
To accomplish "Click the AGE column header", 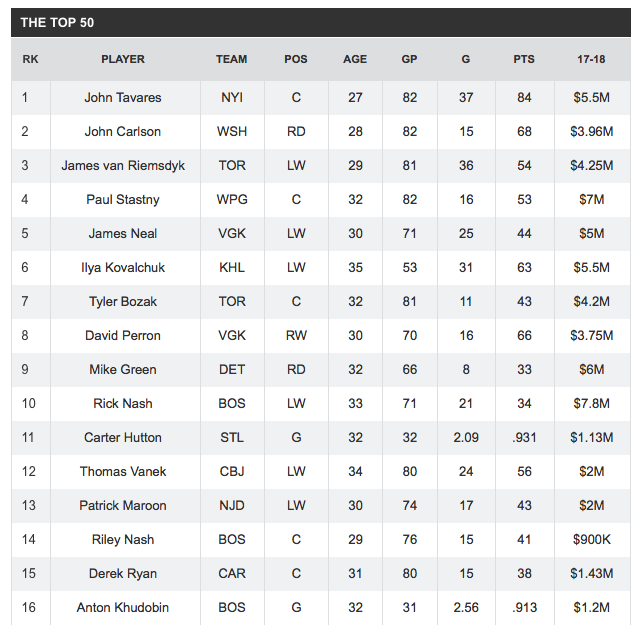I will click(355, 59).
